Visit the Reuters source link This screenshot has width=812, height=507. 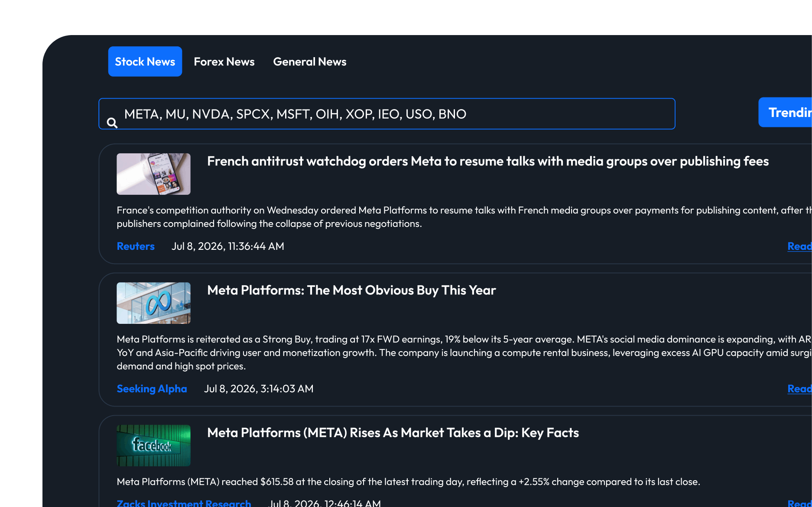(x=136, y=246)
